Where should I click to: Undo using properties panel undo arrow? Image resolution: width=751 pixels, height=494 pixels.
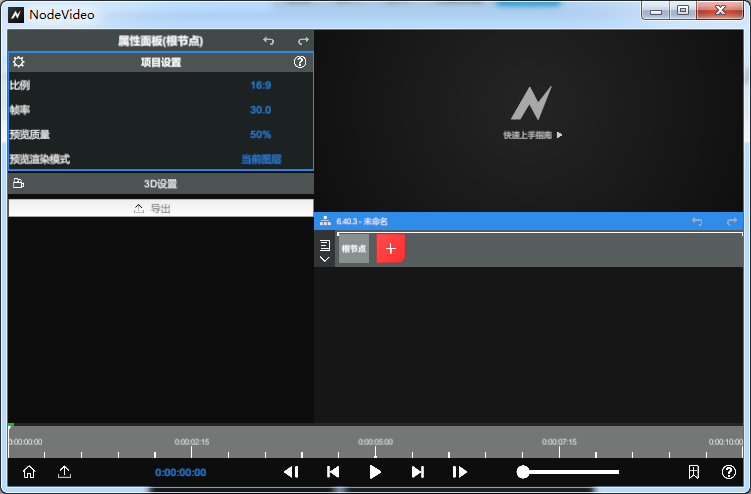[268, 41]
